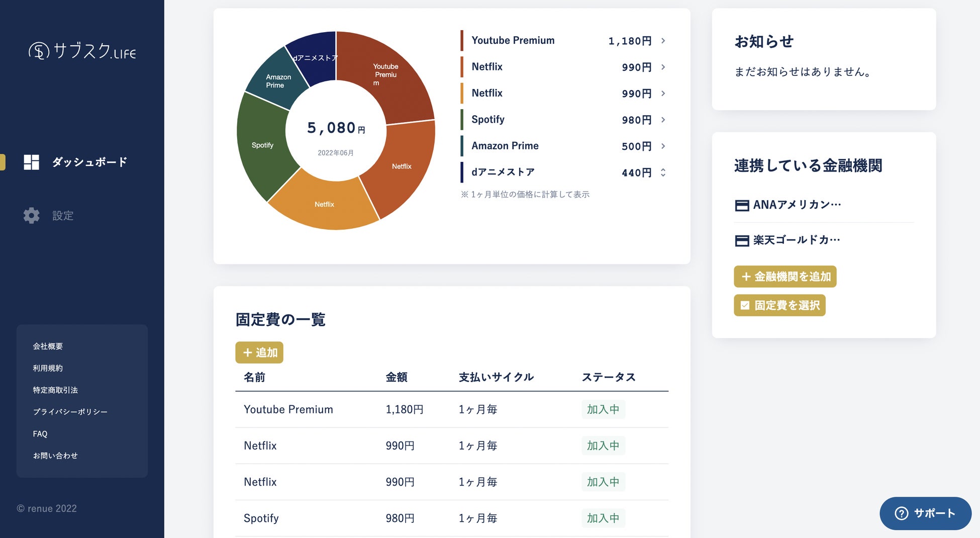The image size is (980, 538).
Task: Click the 金融機関を追加 button
Action: click(785, 277)
